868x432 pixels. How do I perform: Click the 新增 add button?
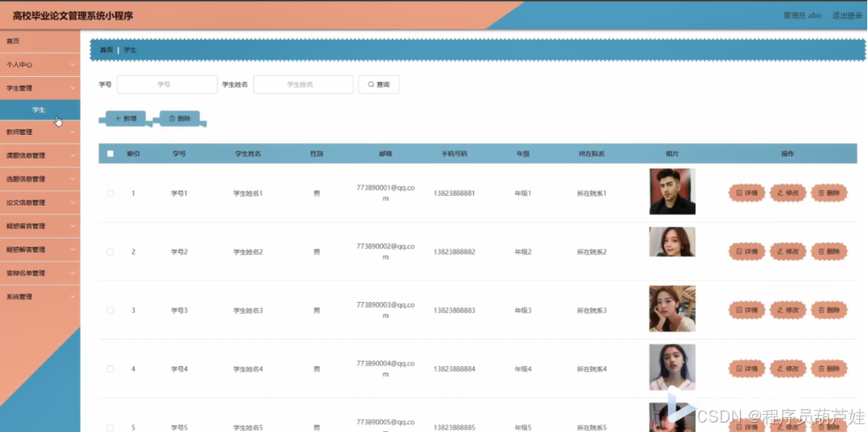click(x=126, y=118)
